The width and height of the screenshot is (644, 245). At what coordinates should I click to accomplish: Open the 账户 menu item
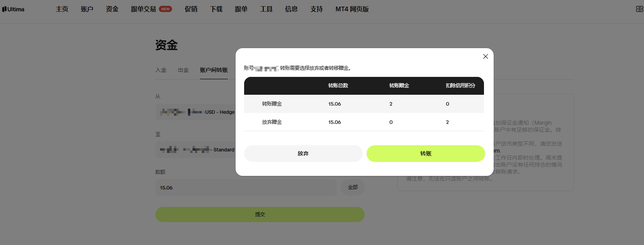click(87, 9)
